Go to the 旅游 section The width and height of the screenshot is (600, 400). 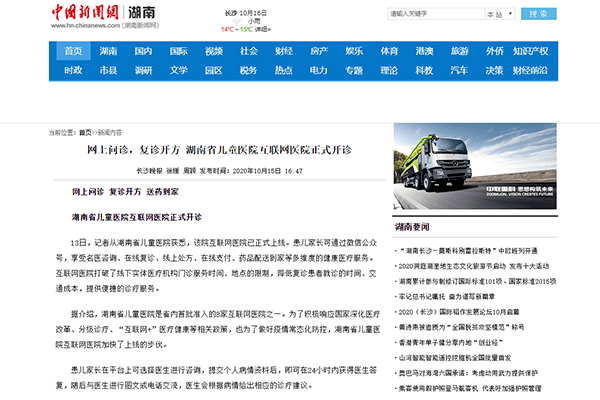tap(460, 51)
